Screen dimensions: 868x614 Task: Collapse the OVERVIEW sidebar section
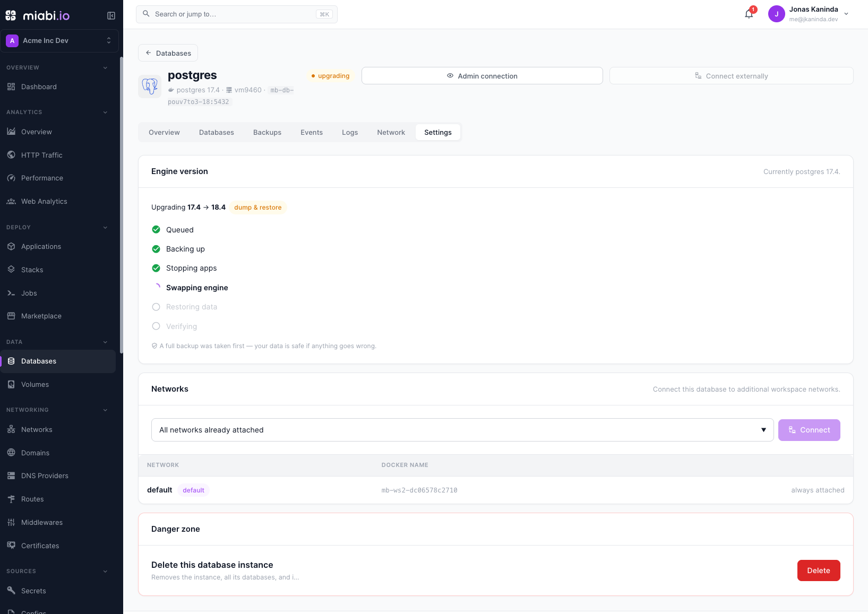click(x=105, y=67)
